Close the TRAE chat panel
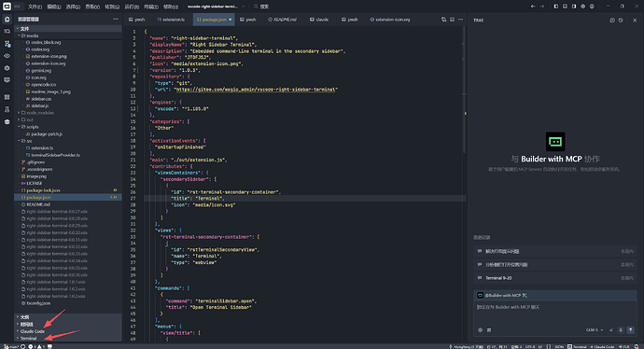The image size is (644, 349). [635, 21]
